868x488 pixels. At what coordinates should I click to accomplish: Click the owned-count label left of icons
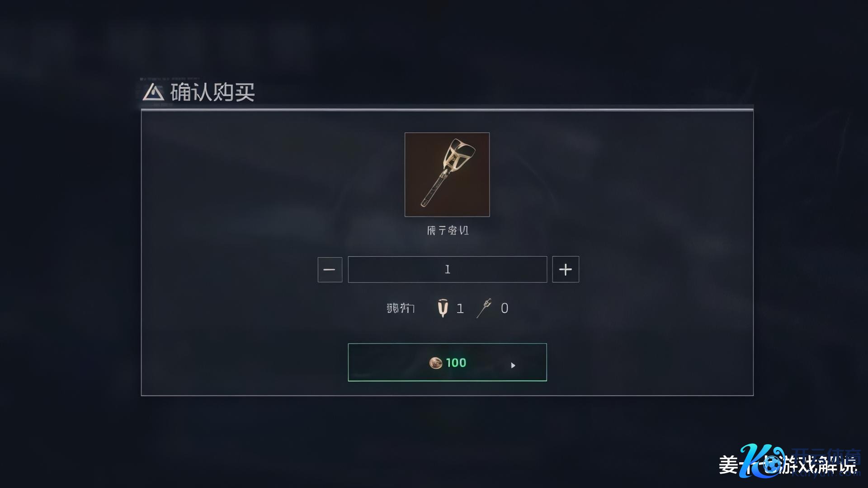coord(400,308)
